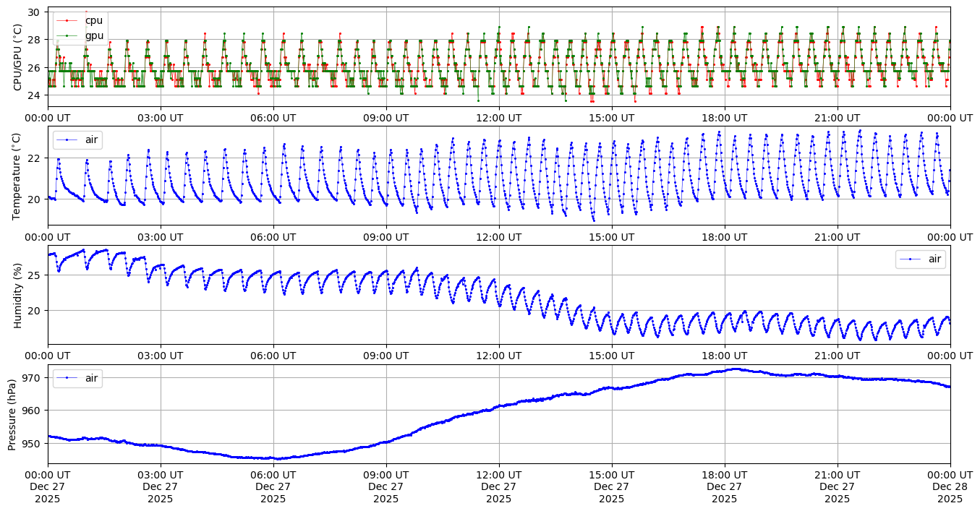Viewport: 980px width, 511px height.
Task: Select the air legend in Temperature plot
Action: (78, 139)
